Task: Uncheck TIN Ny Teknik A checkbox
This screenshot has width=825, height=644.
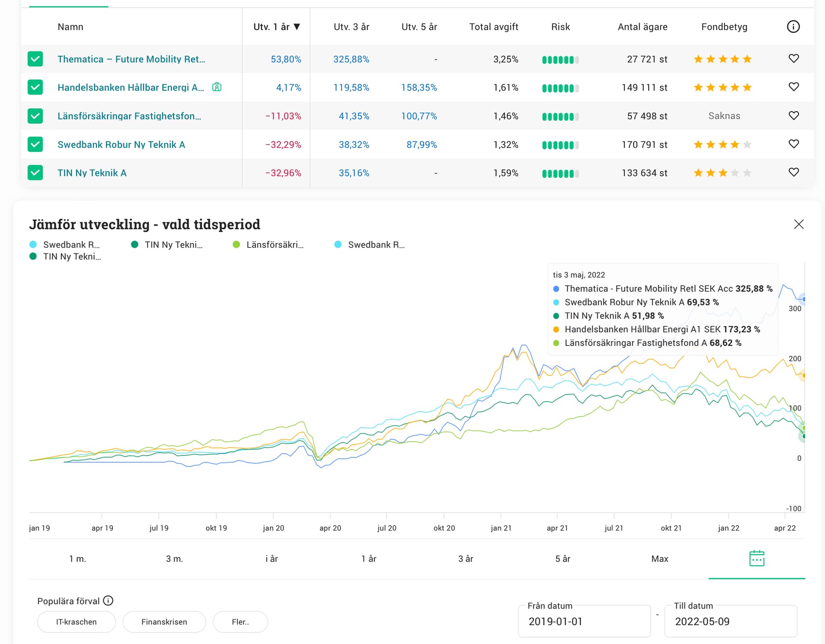Action: 35,173
